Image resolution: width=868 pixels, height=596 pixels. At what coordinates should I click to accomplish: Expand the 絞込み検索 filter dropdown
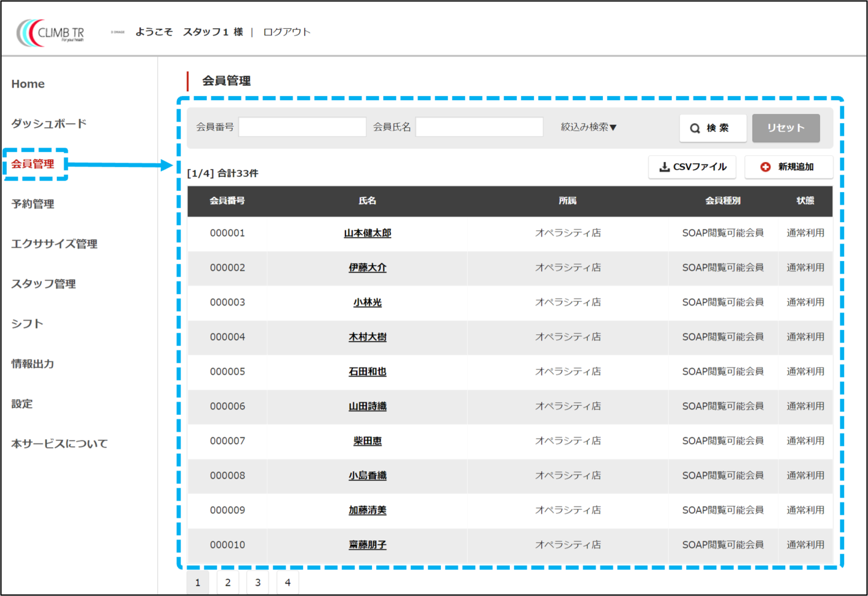(x=589, y=127)
